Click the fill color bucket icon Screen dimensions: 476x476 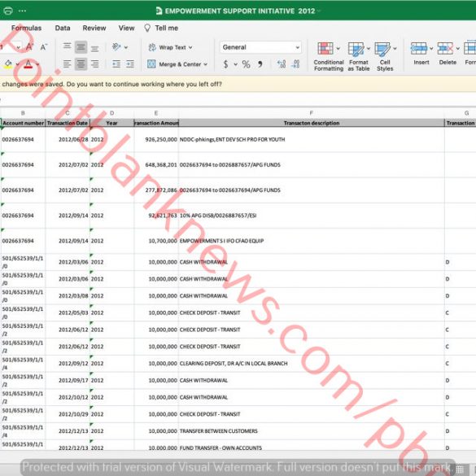coord(8,64)
